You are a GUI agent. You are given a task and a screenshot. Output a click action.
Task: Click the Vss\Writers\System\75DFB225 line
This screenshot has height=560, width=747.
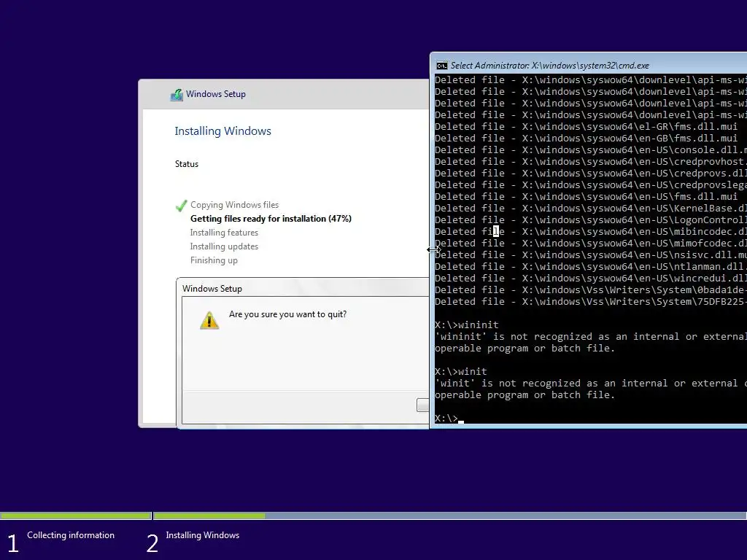tap(590, 301)
